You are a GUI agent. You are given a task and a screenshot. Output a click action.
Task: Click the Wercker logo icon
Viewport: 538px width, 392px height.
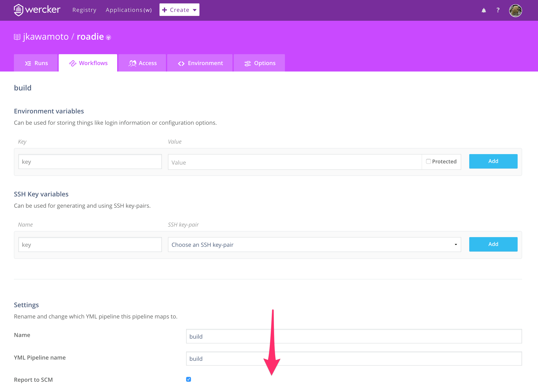pyautogui.click(x=19, y=10)
